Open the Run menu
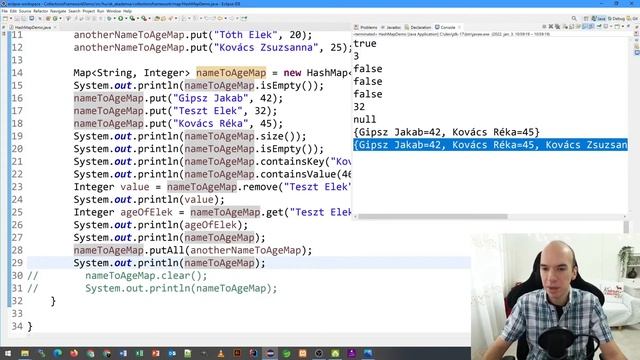Viewport: 640px width, 360px height. point(100,11)
